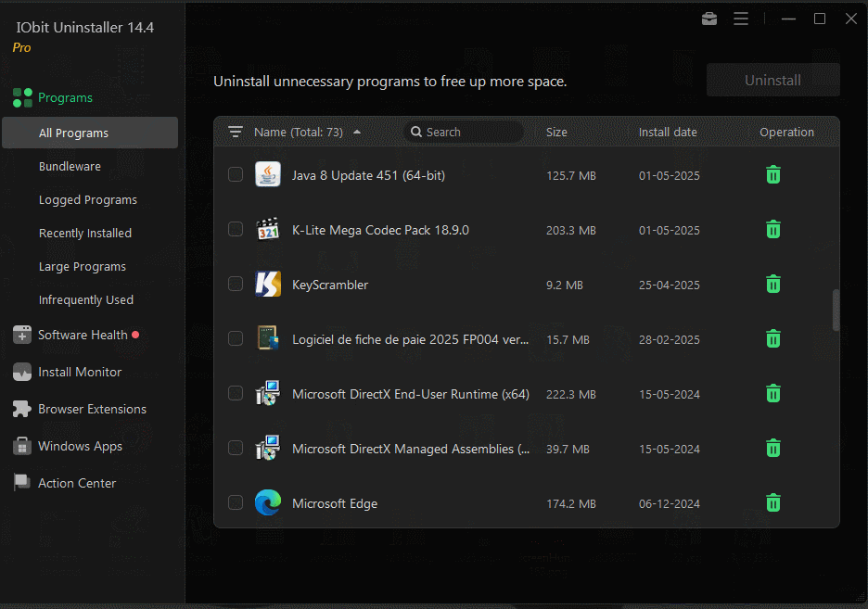Check the Java 8 Update 451 checkbox
The image size is (868, 609).
tap(236, 174)
